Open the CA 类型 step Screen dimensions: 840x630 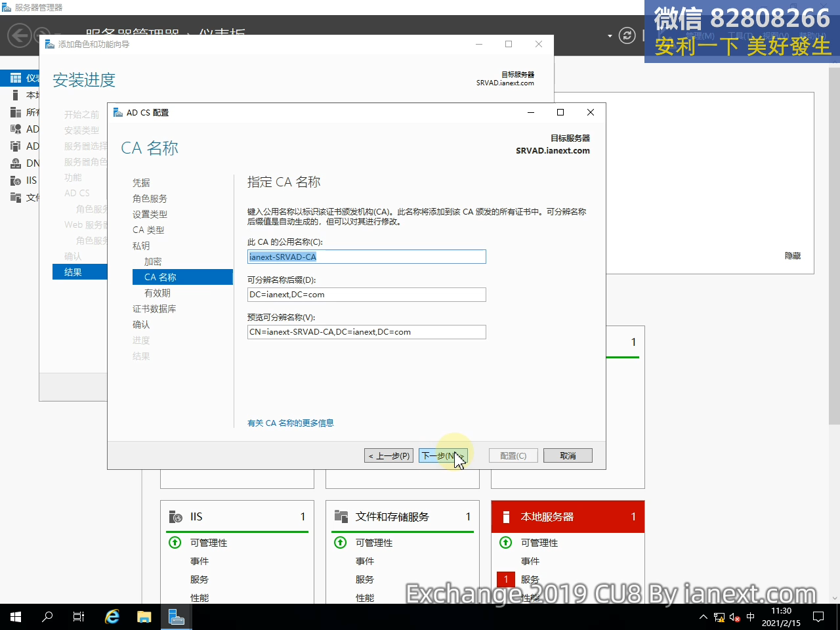click(x=148, y=230)
